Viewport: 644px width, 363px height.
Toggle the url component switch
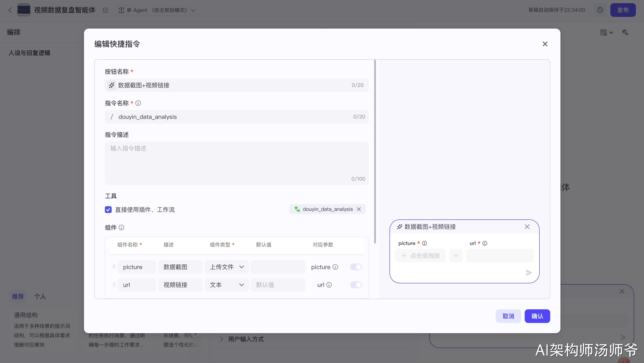(356, 285)
